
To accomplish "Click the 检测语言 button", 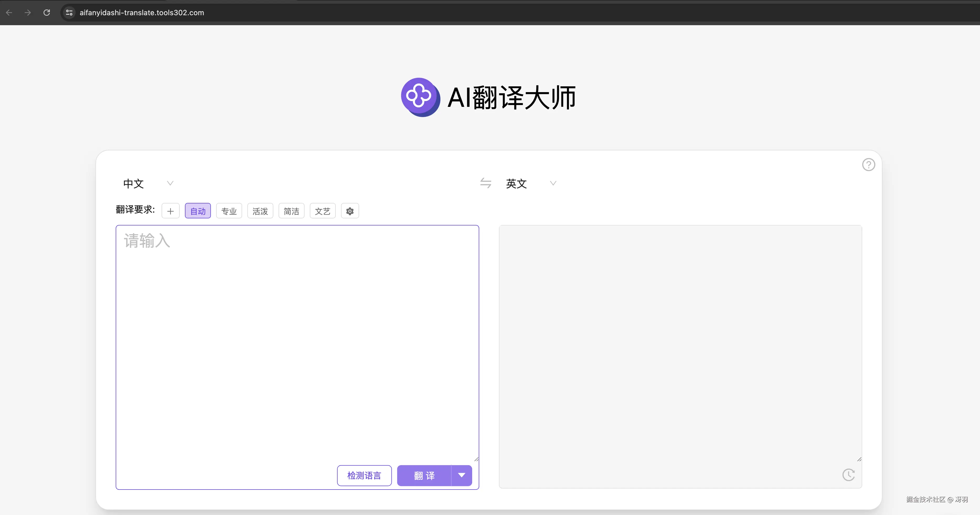I will pyautogui.click(x=364, y=475).
